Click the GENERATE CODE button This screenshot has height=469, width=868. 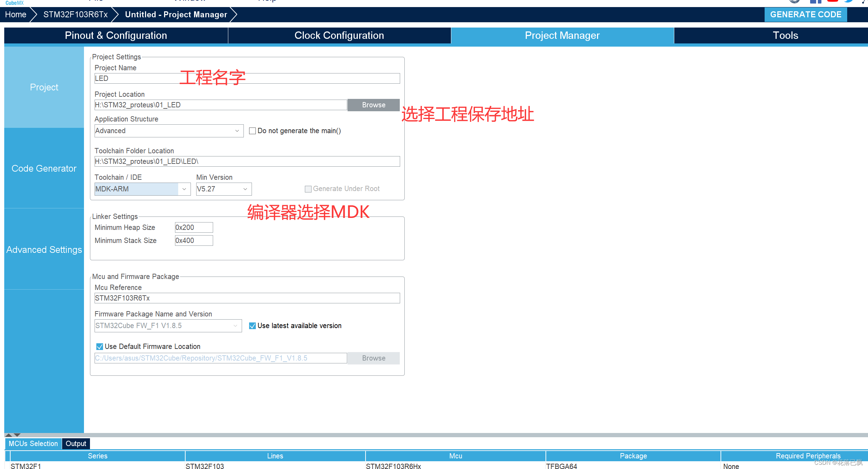pyautogui.click(x=806, y=14)
